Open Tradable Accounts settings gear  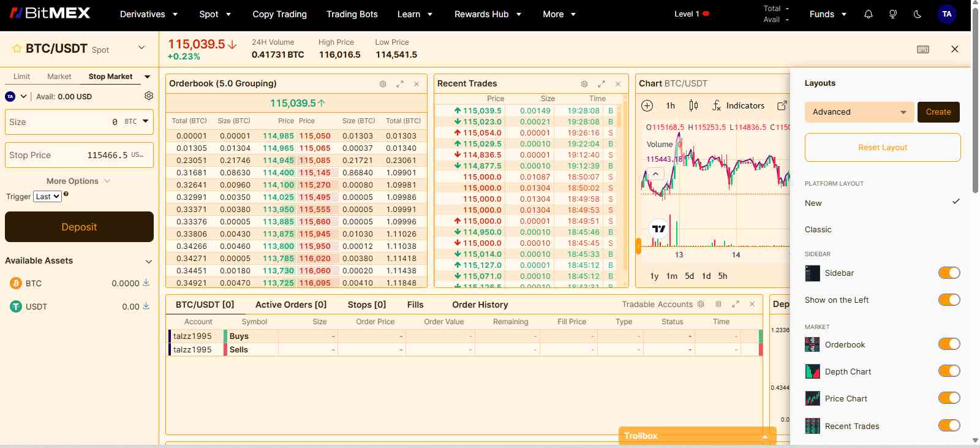[x=701, y=304]
